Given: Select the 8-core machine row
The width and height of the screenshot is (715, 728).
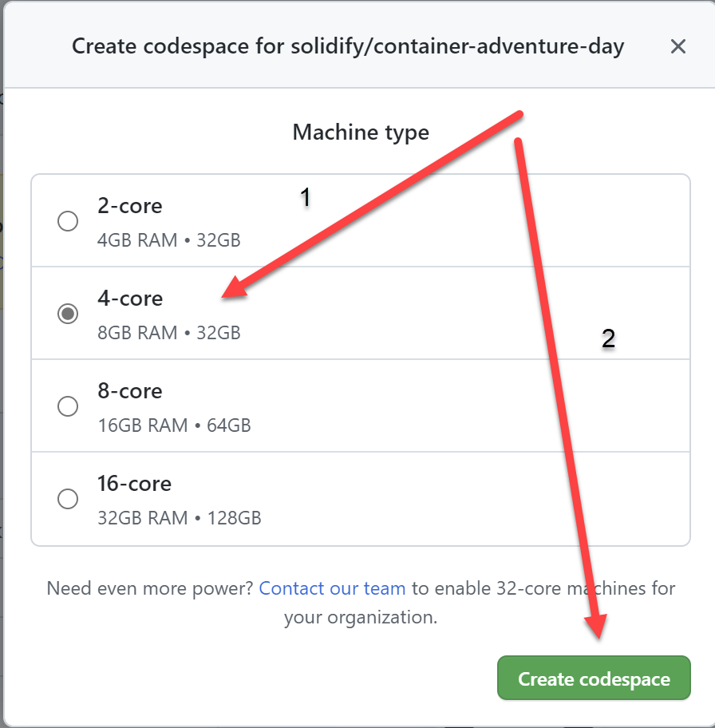Looking at the screenshot, I should tap(359, 406).
